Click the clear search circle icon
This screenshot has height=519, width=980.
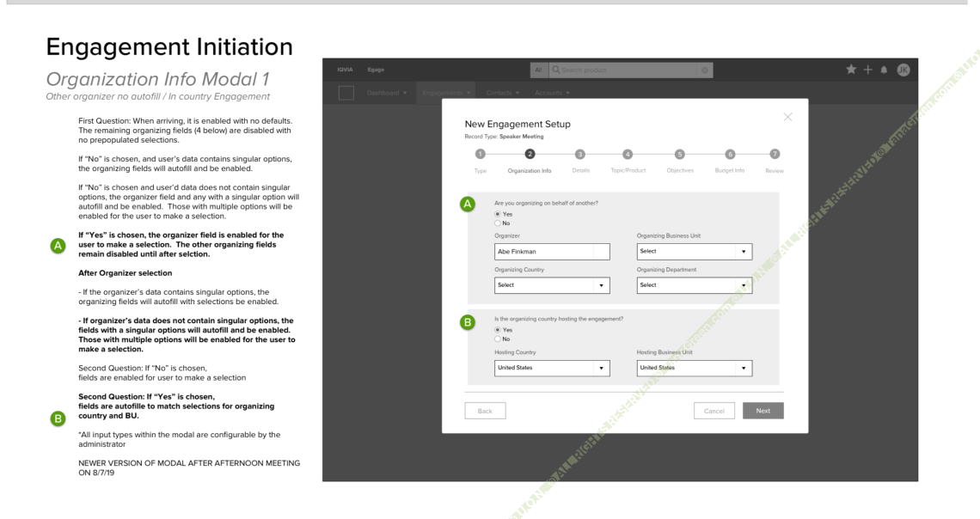[704, 70]
